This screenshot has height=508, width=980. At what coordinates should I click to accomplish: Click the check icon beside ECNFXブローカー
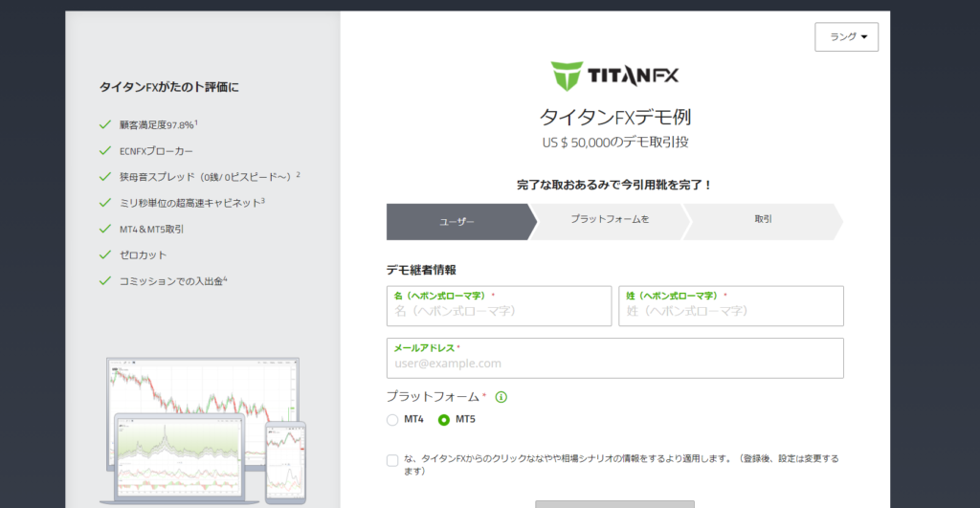[x=105, y=150]
